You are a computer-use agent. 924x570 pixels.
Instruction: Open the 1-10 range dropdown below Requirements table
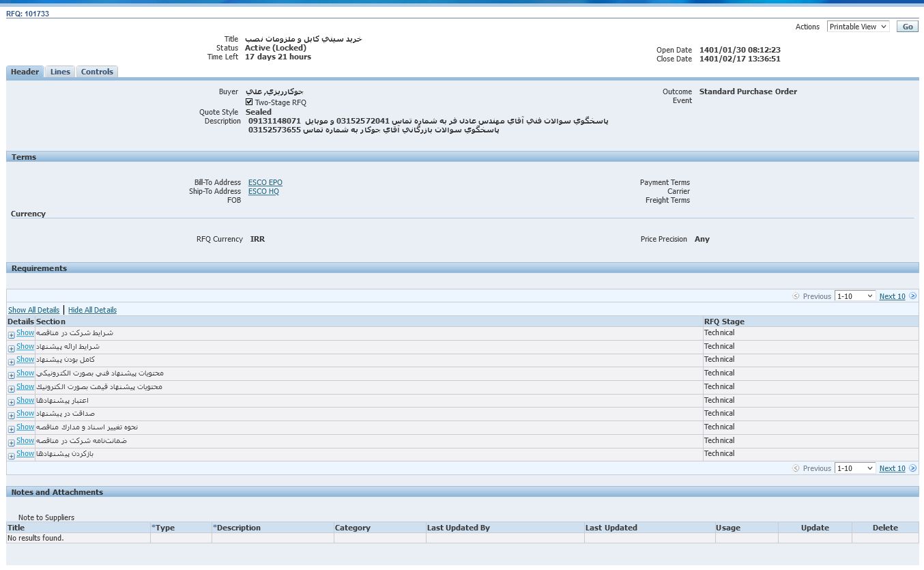(x=854, y=468)
